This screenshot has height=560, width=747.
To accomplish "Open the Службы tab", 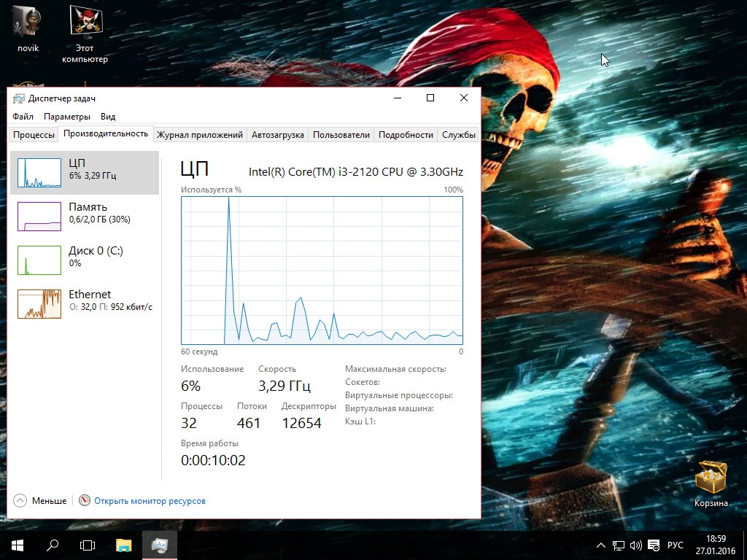I will pyautogui.click(x=459, y=135).
